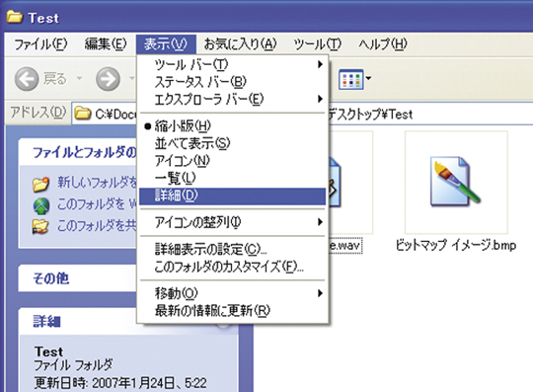Click the new folder task icon
The height and width of the screenshot is (392, 533).
[40, 184]
